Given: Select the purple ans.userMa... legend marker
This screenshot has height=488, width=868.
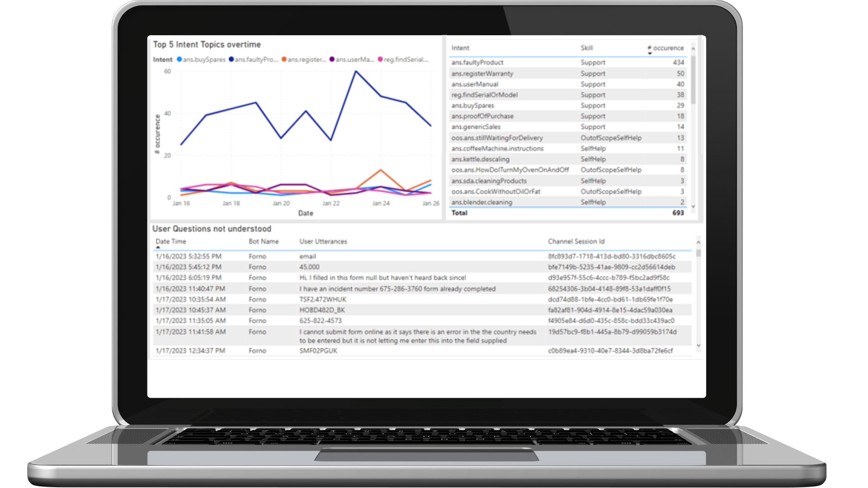Looking at the screenshot, I should coord(332,59).
